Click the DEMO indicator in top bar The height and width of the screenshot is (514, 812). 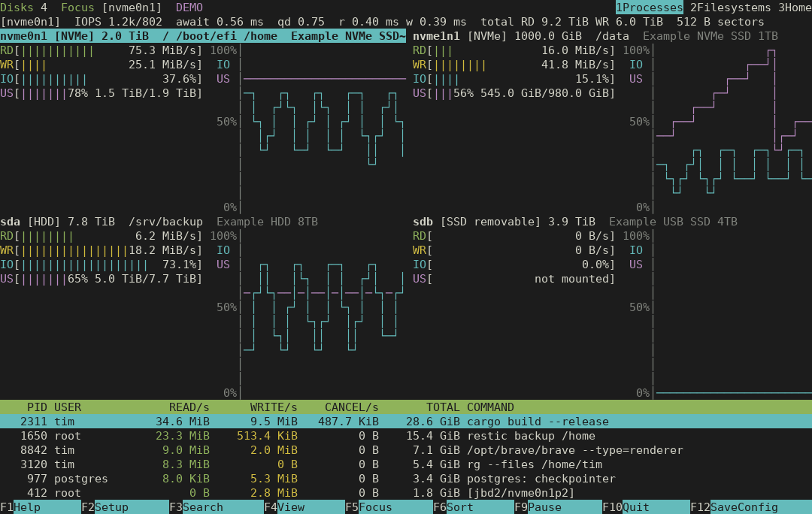189,8
